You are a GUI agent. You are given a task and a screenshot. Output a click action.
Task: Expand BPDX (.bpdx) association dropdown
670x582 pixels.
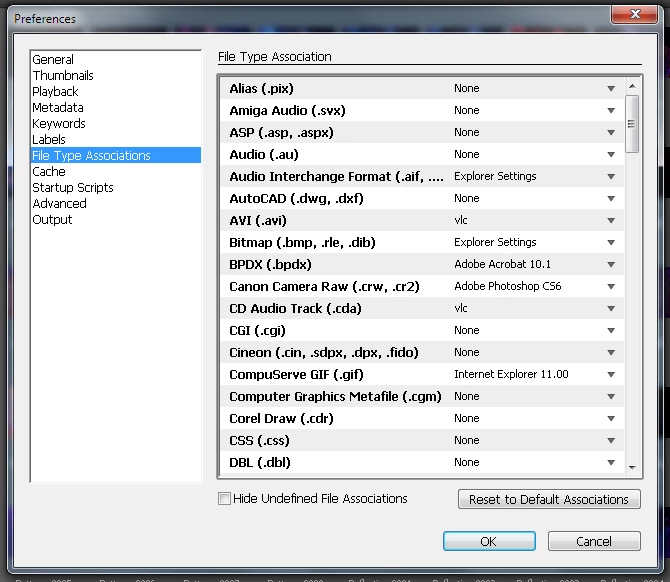pyautogui.click(x=611, y=265)
